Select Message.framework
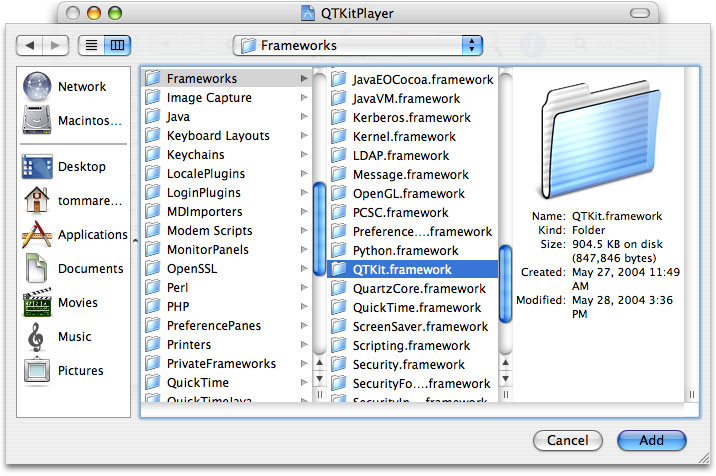Screen dimensions: 716x476 (413, 175)
